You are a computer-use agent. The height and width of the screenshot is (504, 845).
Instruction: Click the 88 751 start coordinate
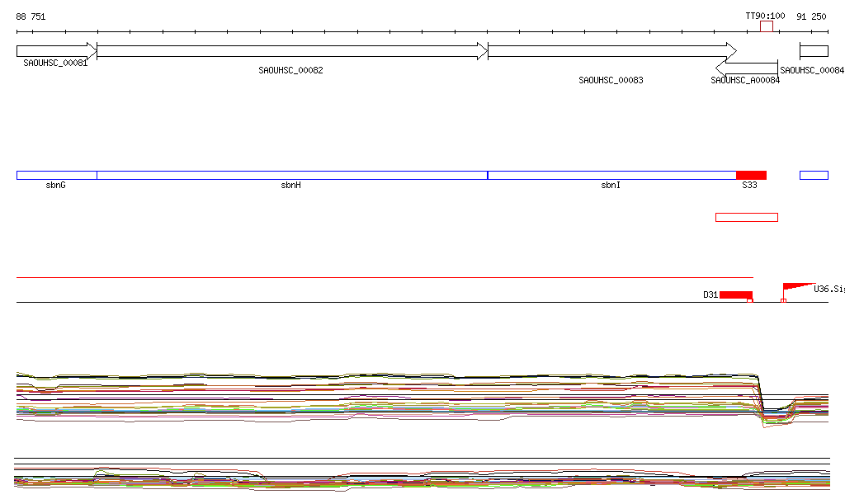coord(31,16)
